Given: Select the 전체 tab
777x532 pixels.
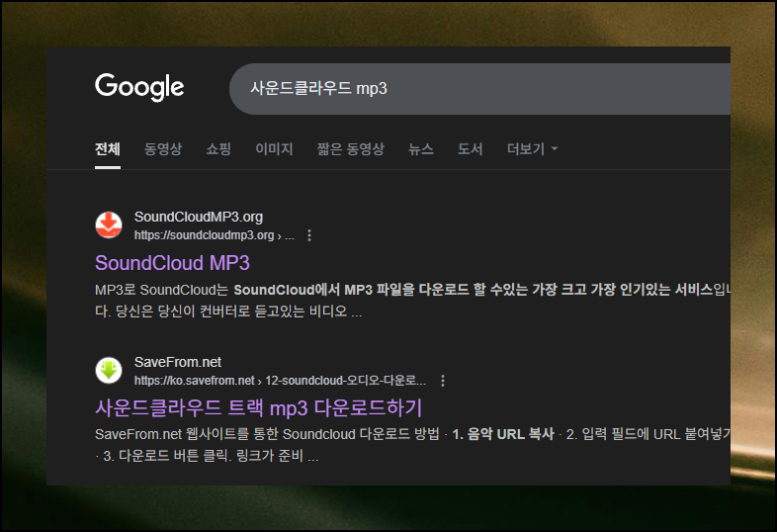Looking at the screenshot, I should [108, 148].
